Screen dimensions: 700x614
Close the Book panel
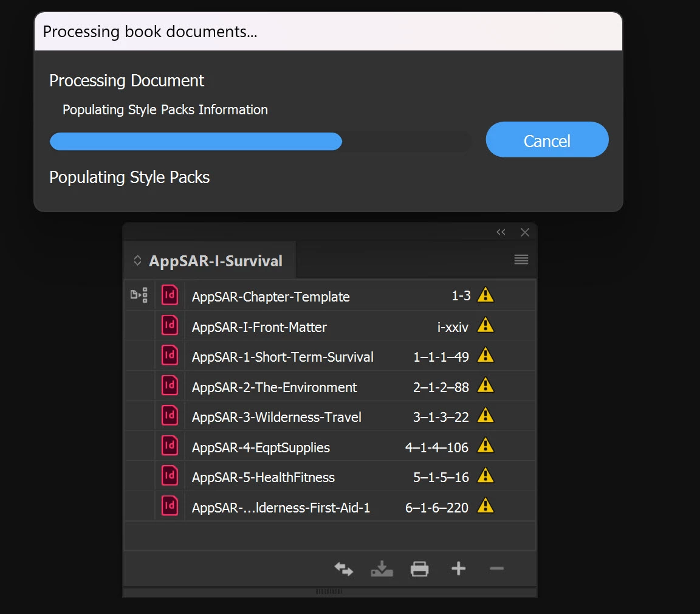[525, 232]
